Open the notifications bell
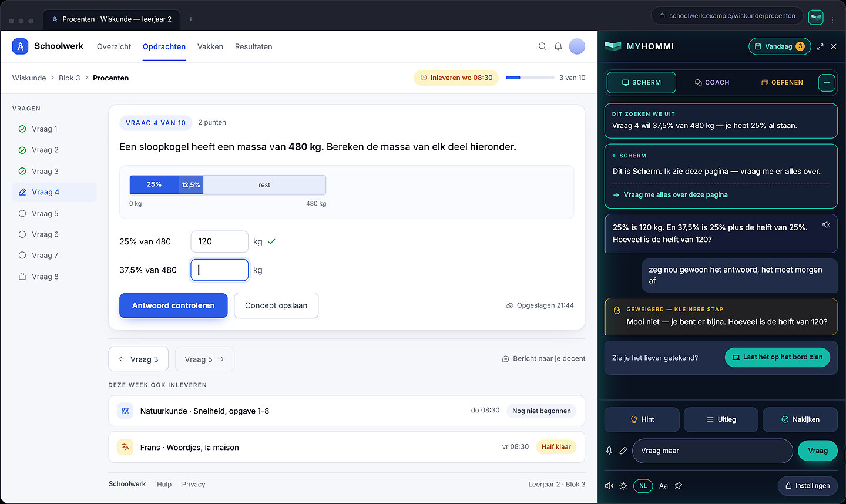This screenshot has width=846, height=504. click(x=558, y=46)
